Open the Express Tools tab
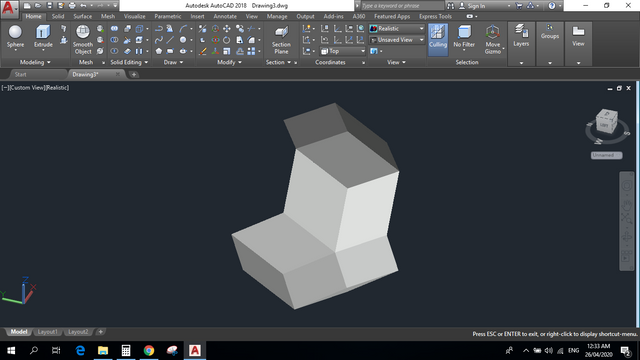Viewport: 640px width, 360px height. (435, 16)
